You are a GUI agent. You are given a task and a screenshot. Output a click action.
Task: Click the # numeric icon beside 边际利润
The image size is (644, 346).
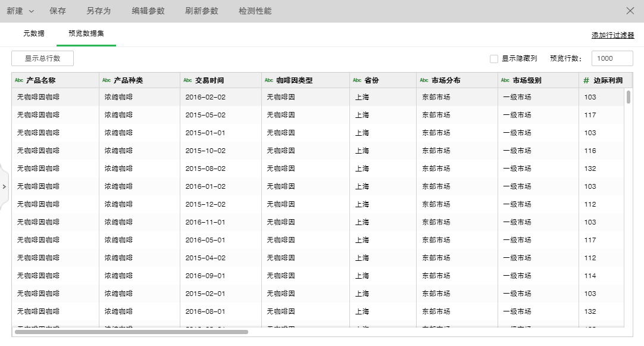tap(586, 80)
